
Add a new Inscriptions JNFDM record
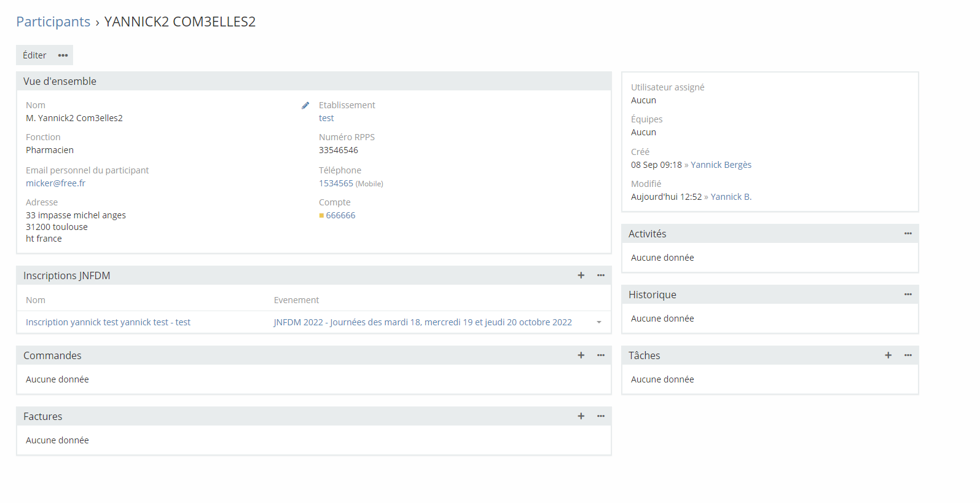(x=581, y=275)
